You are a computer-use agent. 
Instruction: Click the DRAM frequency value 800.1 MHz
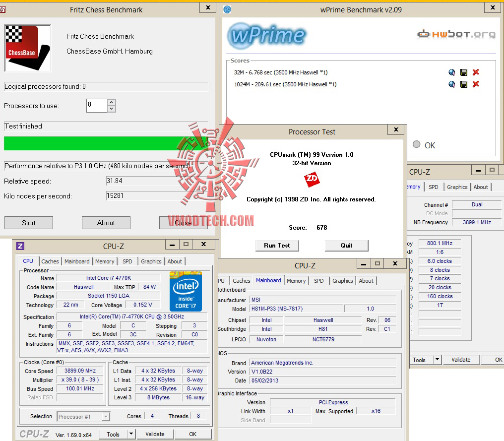point(440,243)
